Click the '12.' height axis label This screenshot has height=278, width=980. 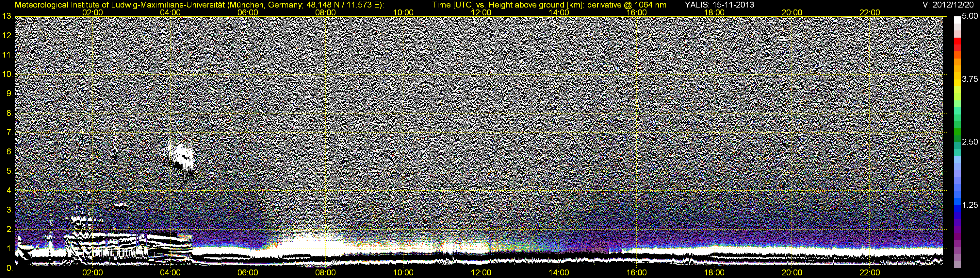click(7, 36)
